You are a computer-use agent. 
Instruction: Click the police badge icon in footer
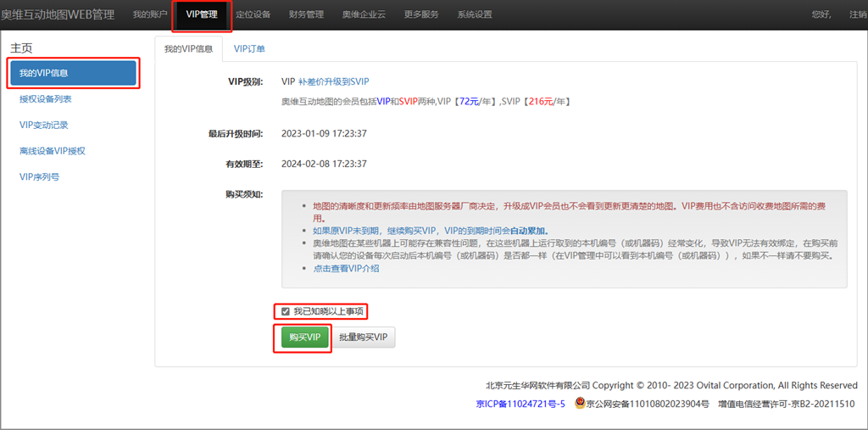tap(580, 405)
